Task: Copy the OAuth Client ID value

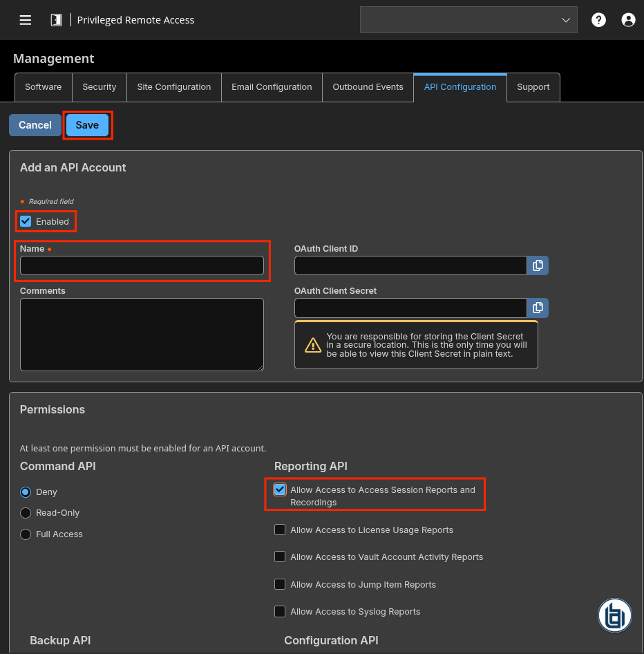Action: [538, 265]
